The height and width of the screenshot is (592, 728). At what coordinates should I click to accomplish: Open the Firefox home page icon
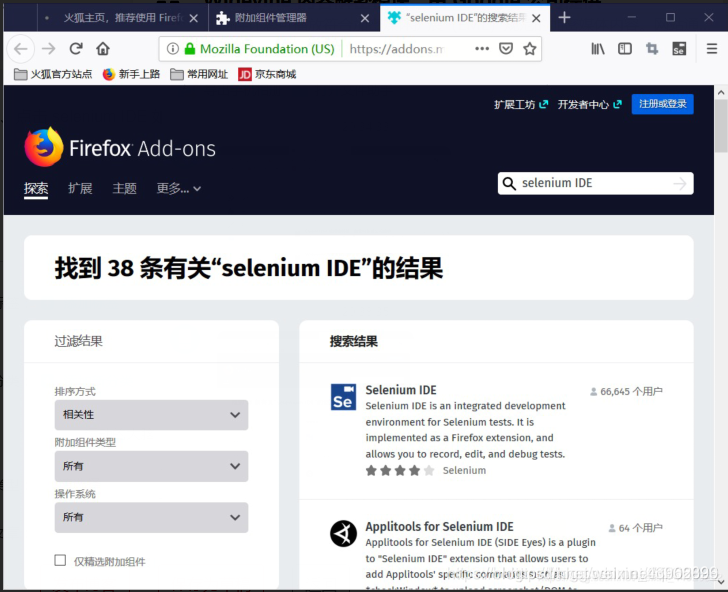coord(103,48)
